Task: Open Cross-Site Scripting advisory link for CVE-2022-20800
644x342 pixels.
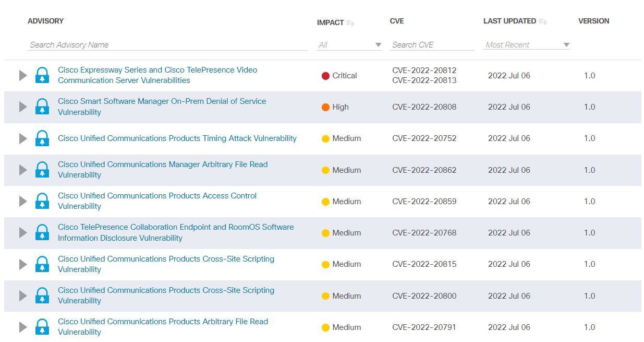Action: tap(166, 296)
